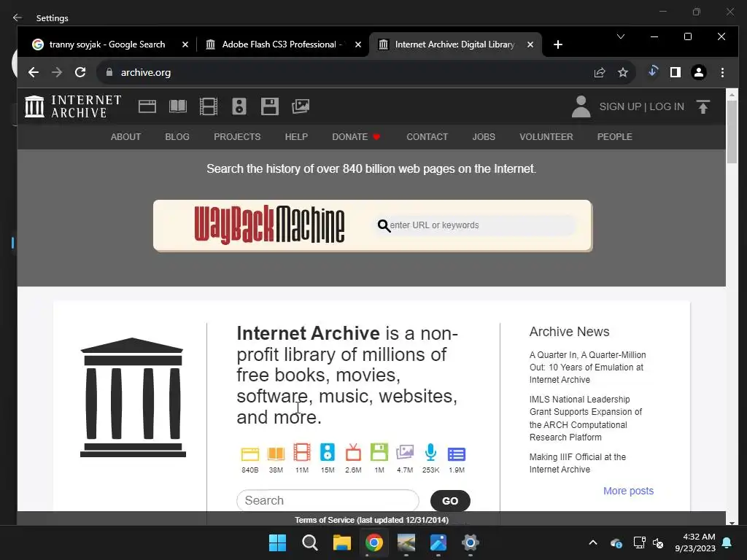Click the page vertical scrollbar thumb
747x560 pixels.
[732, 131]
